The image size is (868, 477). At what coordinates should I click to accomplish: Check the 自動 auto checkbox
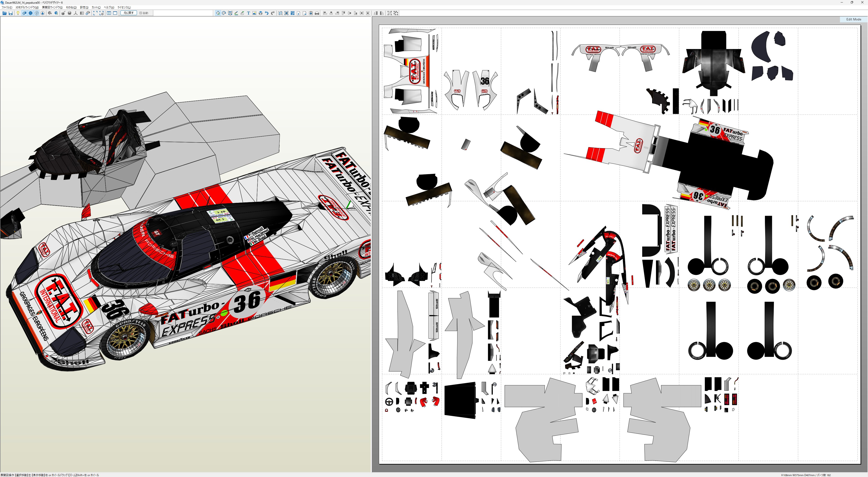(141, 13)
